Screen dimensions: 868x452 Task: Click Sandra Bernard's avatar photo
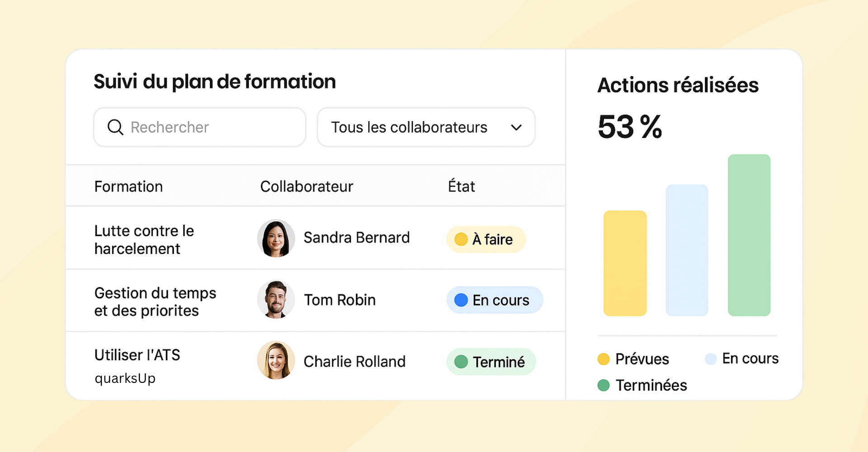(x=276, y=238)
